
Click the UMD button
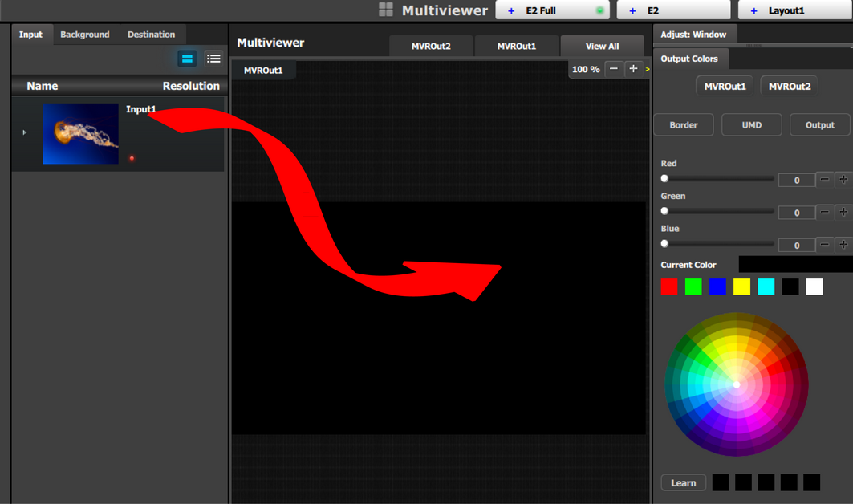[752, 125]
